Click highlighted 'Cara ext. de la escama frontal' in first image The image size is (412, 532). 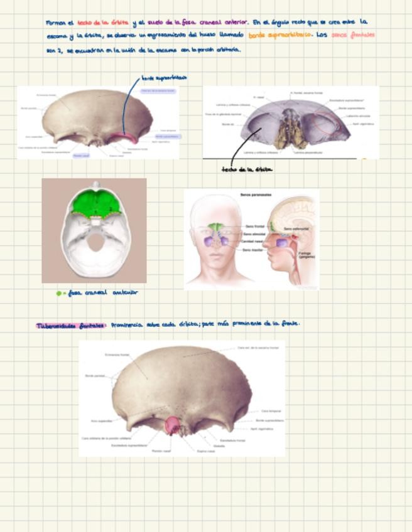[x=158, y=91]
